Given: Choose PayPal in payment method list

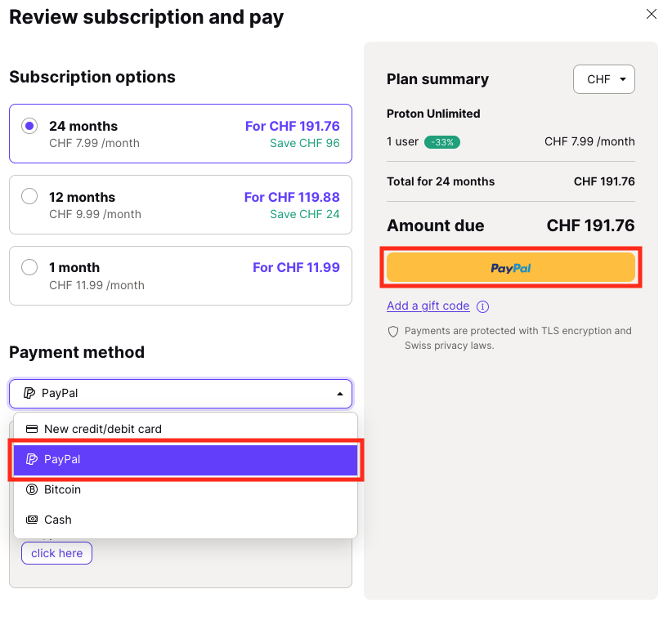Looking at the screenshot, I should coord(186,459).
